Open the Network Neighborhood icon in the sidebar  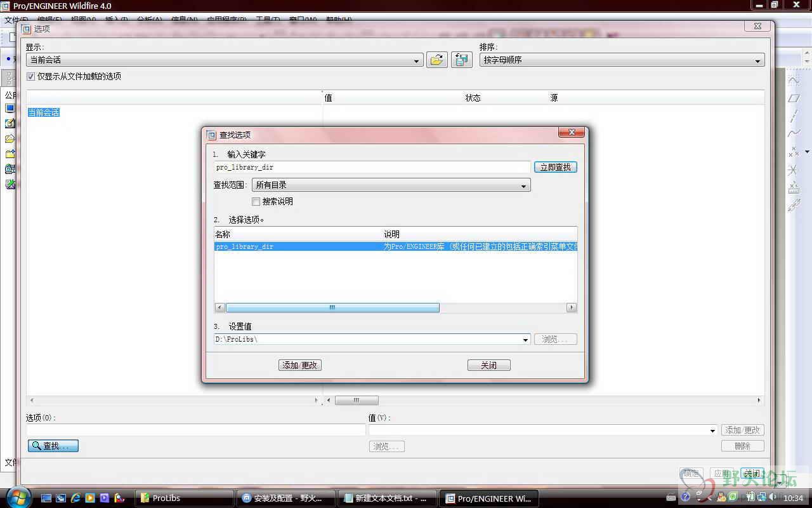click(x=10, y=169)
